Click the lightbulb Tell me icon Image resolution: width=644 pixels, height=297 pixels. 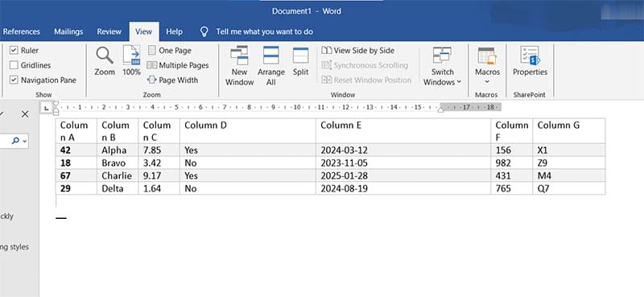pos(204,31)
